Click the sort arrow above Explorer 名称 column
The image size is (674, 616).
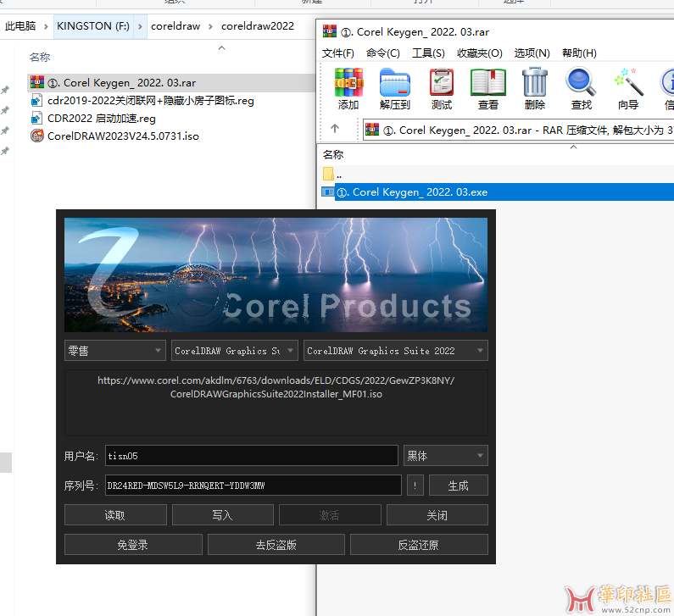click(222, 47)
